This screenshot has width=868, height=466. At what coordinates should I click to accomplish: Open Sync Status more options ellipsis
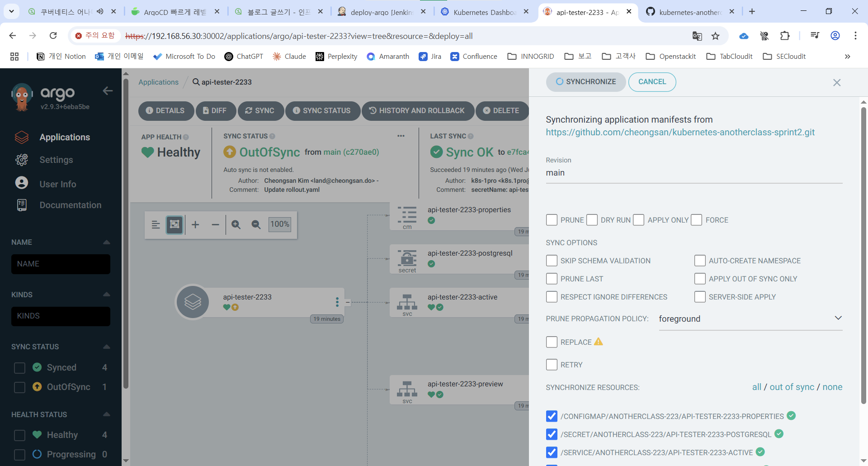click(401, 136)
